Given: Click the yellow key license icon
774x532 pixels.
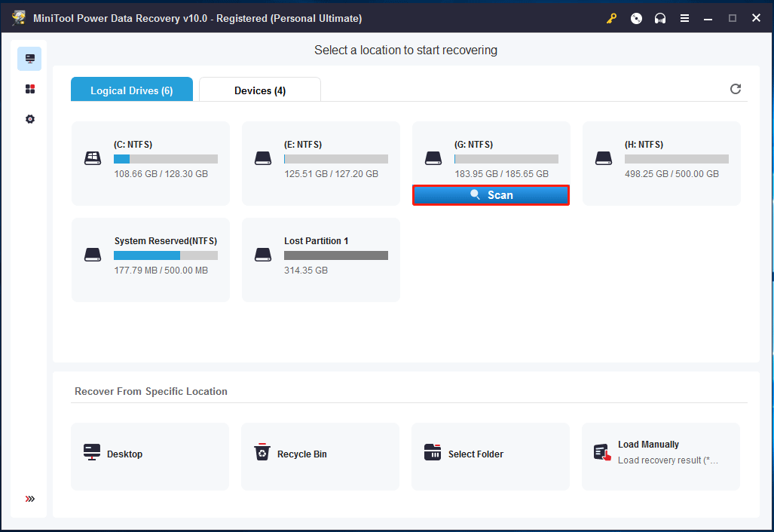Looking at the screenshot, I should (610, 18).
